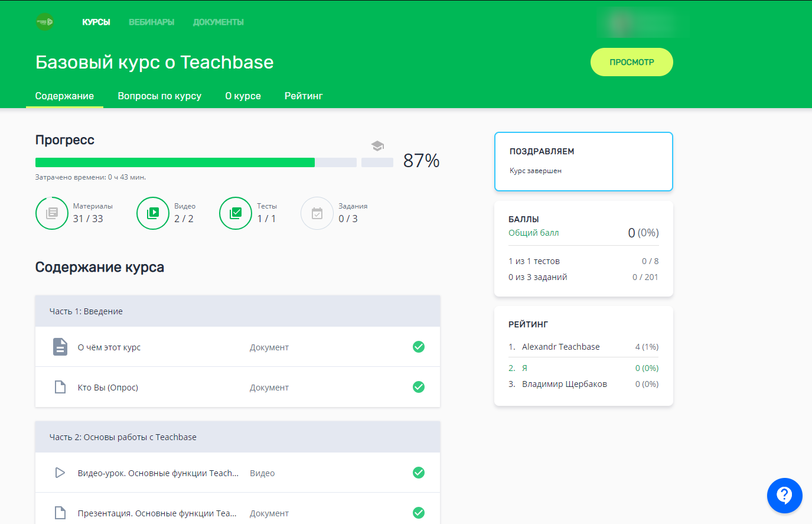This screenshot has width=812, height=524.
Task: Click the РЕЙТИНГ card heading
Action: [528, 324]
